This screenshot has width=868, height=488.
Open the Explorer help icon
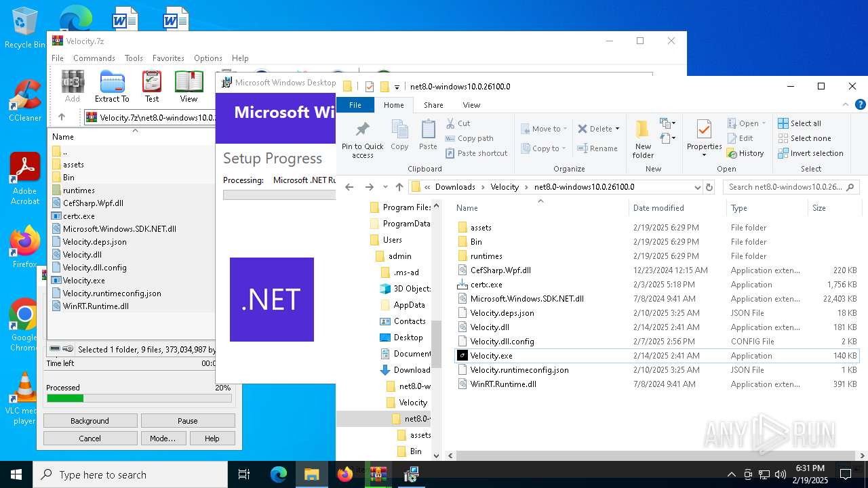coord(861,105)
